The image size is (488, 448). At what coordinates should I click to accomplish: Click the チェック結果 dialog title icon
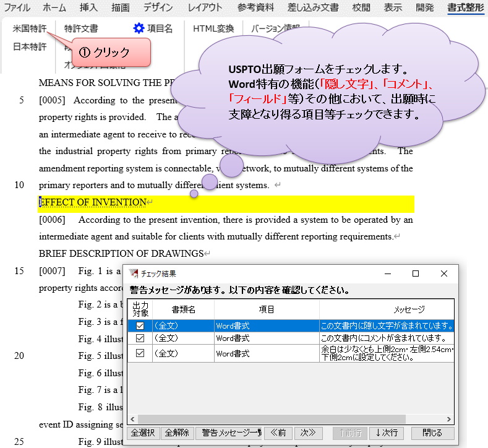134,274
